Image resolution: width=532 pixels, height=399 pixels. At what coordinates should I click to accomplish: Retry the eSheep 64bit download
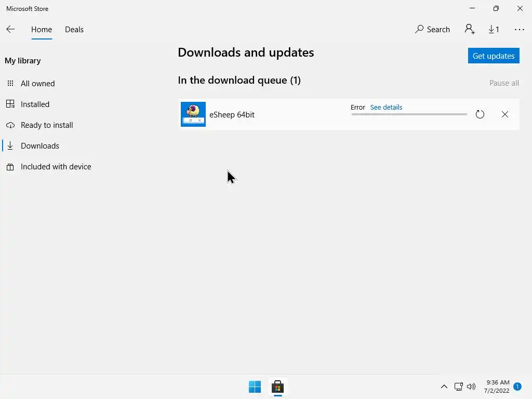coord(480,114)
